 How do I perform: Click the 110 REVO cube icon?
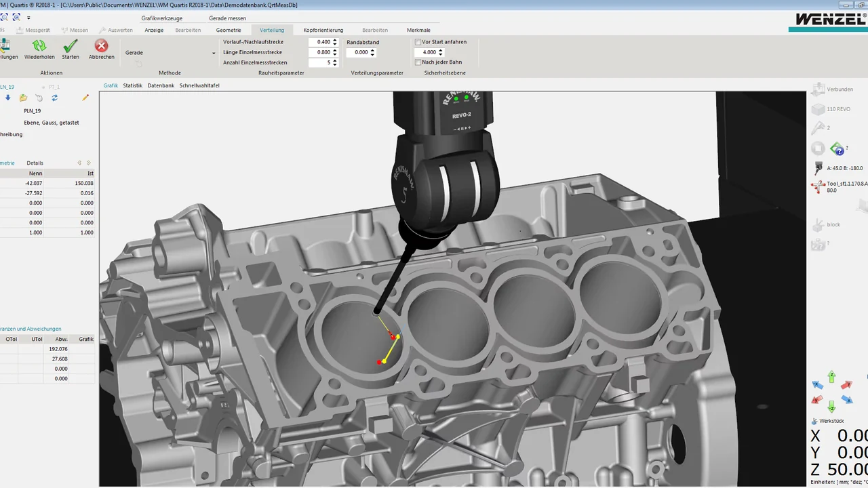(818, 108)
